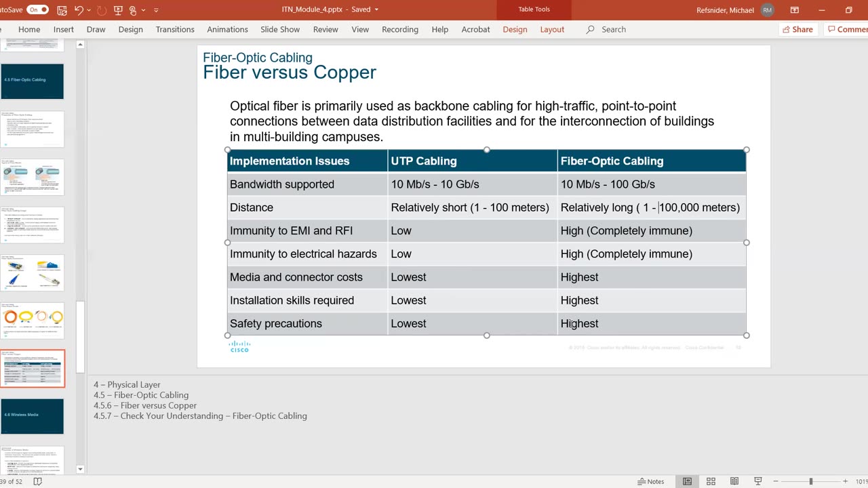Switch to the Transitions tab

[175, 29]
